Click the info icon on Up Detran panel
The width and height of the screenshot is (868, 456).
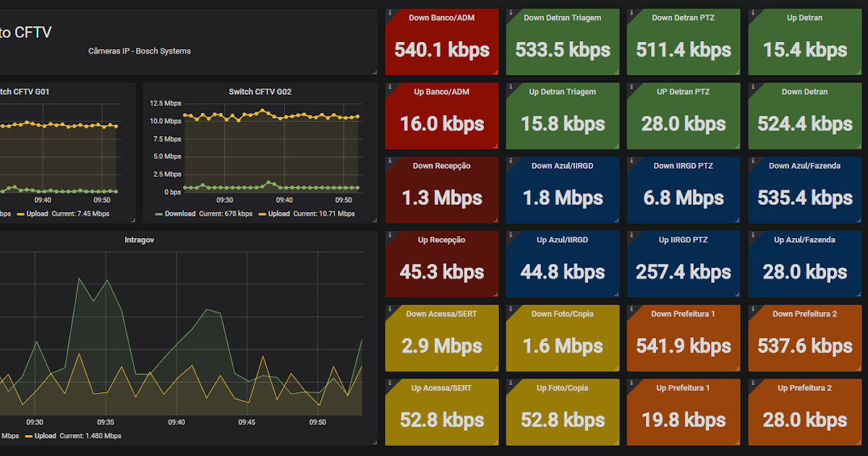click(x=752, y=12)
